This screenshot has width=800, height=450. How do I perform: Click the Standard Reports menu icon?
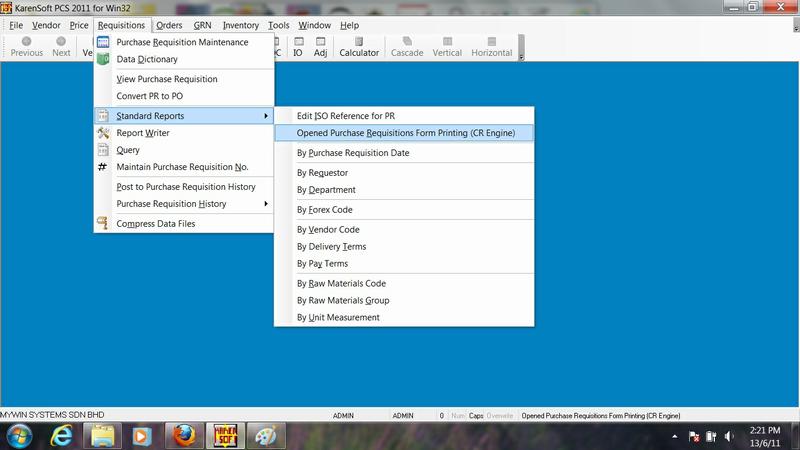[103, 116]
